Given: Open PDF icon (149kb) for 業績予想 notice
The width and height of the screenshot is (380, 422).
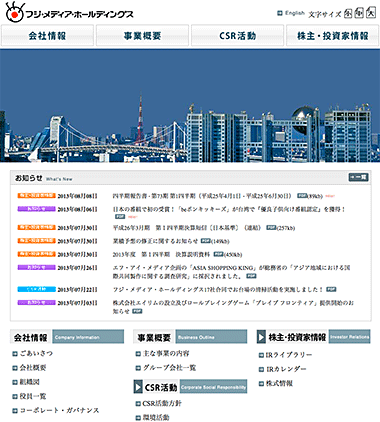Looking at the screenshot, I should coord(206,241).
